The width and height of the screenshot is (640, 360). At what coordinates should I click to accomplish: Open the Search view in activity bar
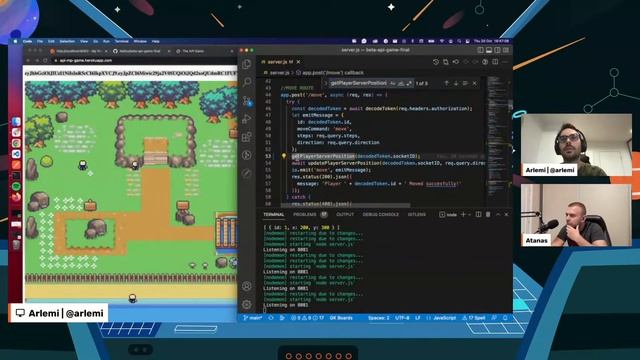[x=247, y=82]
